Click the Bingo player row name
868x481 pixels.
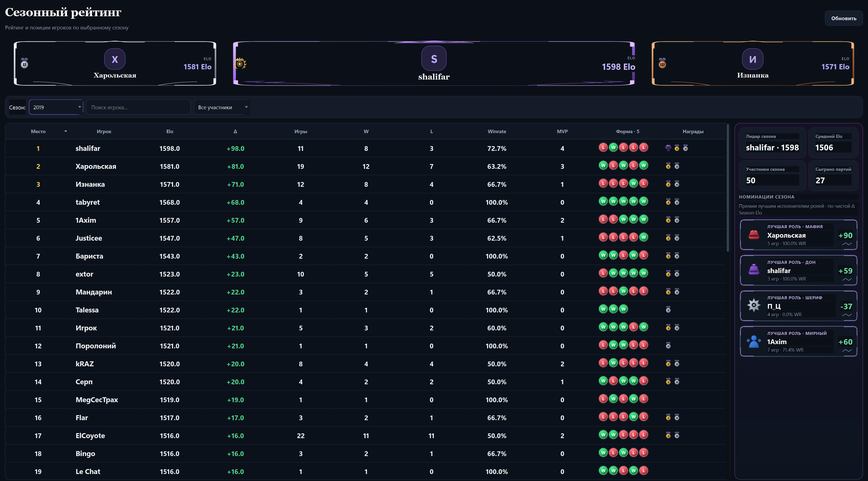click(85, 454)
